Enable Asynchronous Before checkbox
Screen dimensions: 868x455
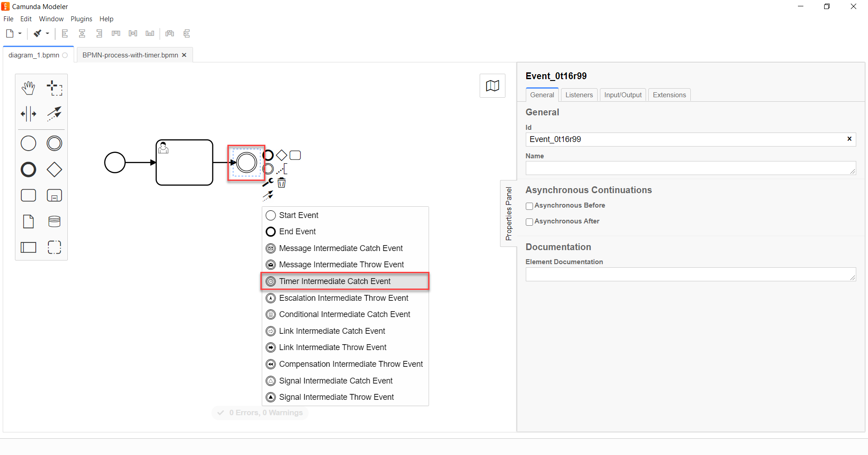click(x=529, y=206)
